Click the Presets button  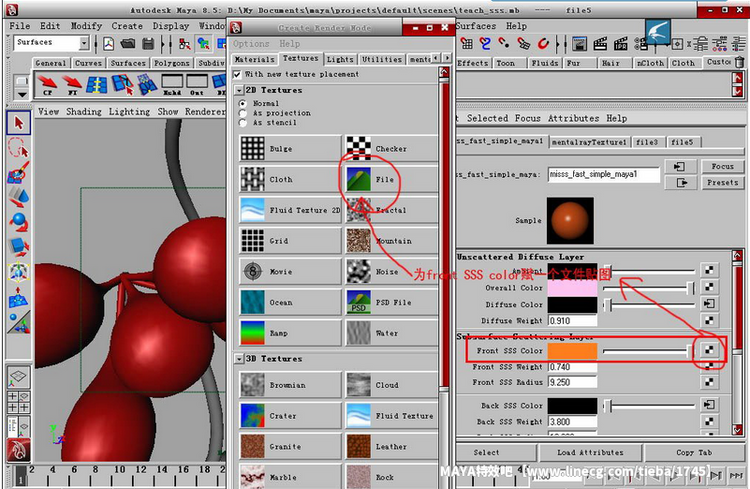722,183
